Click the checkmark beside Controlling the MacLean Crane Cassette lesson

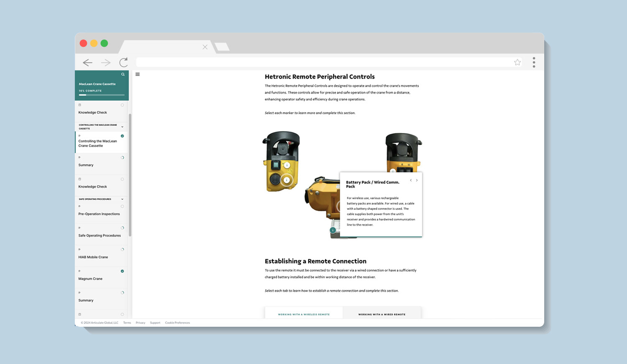click(x=122, y=136)
